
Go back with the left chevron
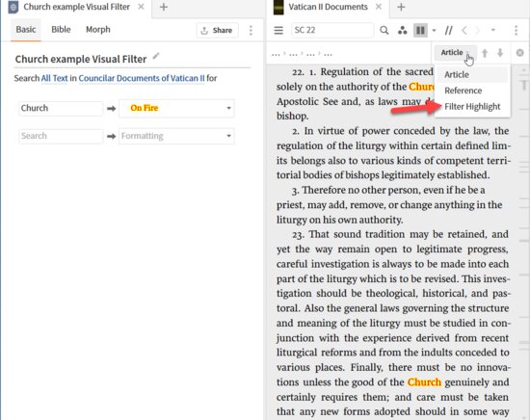pyautogui.click(x=464, y=31)
